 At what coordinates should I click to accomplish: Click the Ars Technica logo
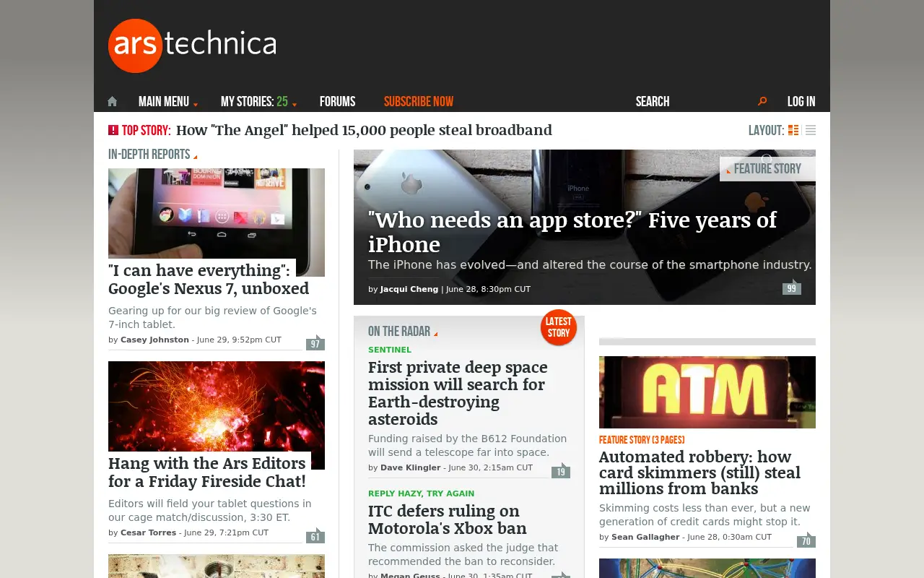pos(192,46)
